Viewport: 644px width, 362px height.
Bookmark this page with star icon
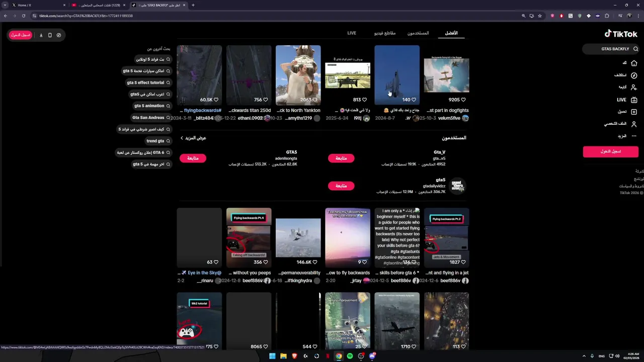point(540,16)
